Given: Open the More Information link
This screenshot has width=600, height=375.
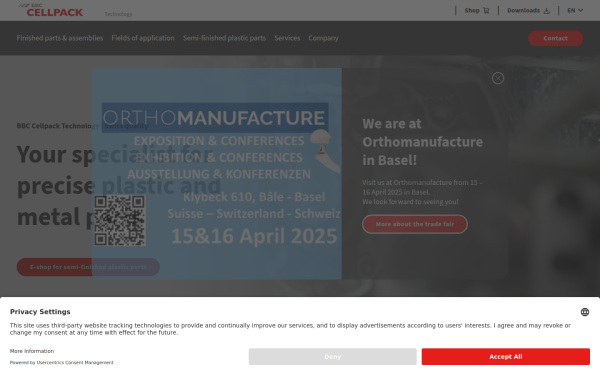Looking at the screenshot, I should click(32, 351).
